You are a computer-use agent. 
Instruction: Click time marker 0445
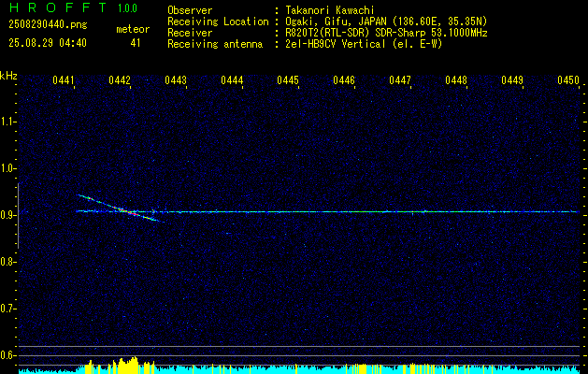click(x=288, y=79)
